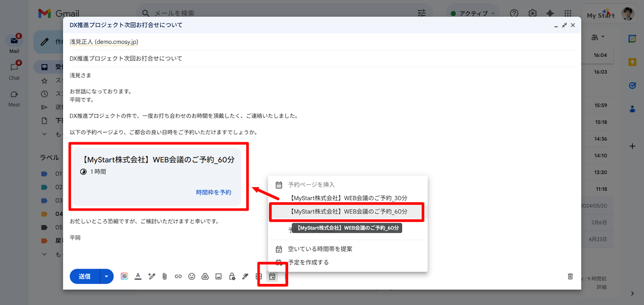Open the あ input tools dropdown
The width and height of the screenshot is (644, 305).
point(598,37)
